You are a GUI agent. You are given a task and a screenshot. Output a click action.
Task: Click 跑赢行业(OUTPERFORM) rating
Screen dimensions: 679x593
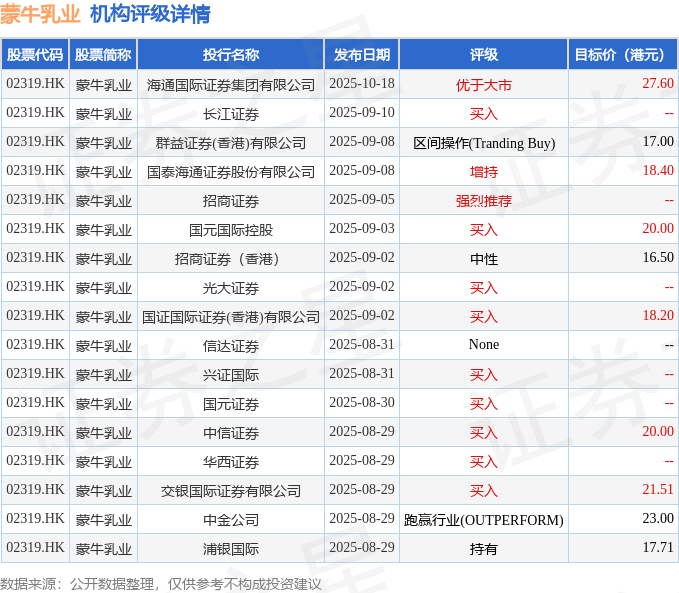point(484,520)
